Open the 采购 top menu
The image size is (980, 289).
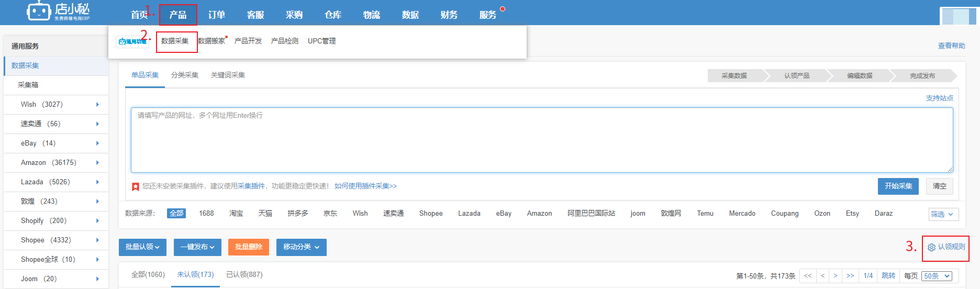click(294, 15)
